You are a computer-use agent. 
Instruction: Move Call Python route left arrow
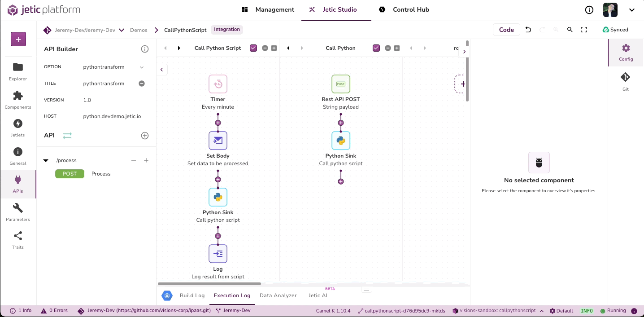pyautogui.click(x=288, y=48)
